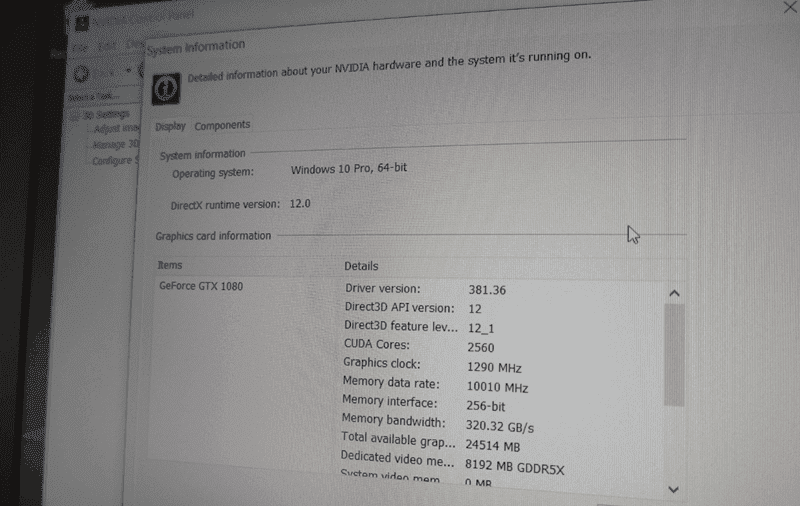Click the CUDA Cores label
Image resolution: width=800 pixels, height=506 pixels.
tap(377, 344)
